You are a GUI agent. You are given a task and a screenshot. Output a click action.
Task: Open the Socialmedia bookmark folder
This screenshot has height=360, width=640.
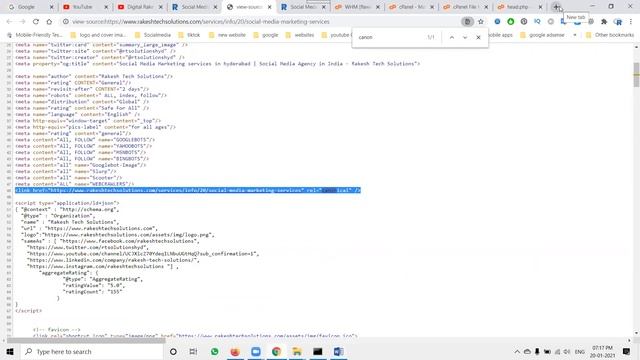(x=153, y=35)
